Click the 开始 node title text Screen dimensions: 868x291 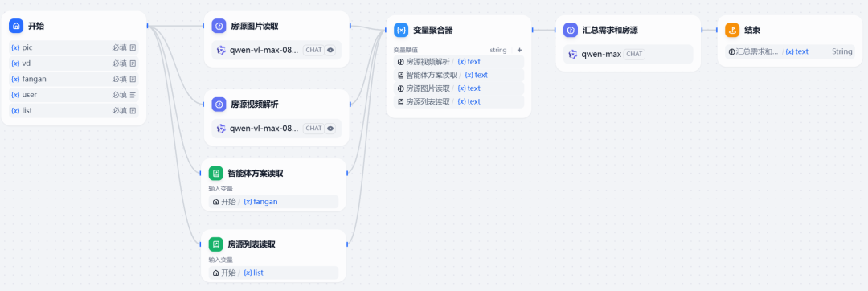36,26
